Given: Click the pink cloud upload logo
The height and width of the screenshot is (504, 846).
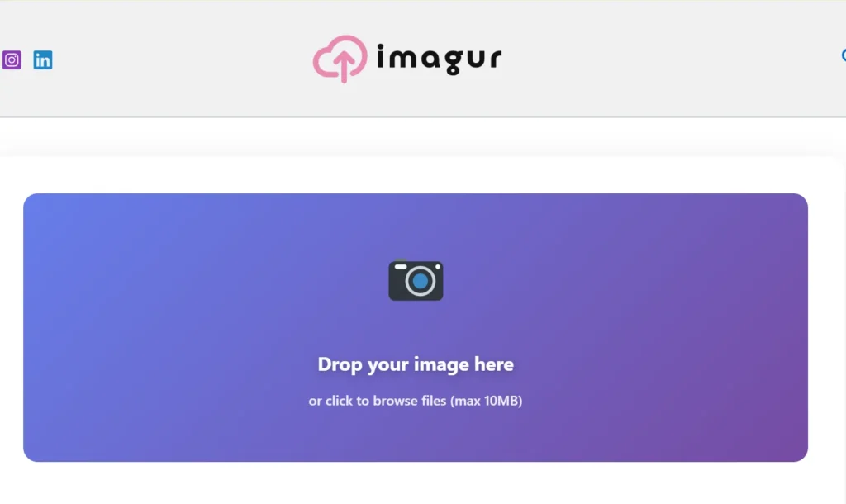Looking at the screenshot, I should click(340, 59).
